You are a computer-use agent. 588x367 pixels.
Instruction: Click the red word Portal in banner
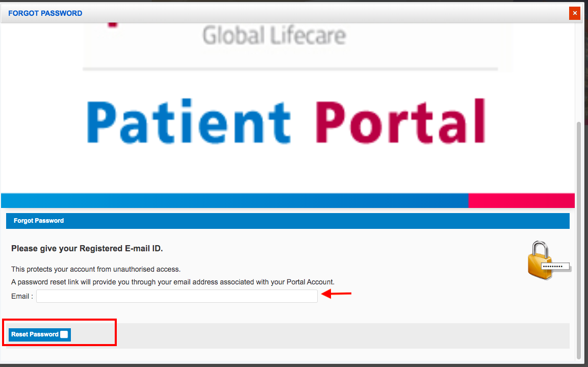(x=401, y=122)
